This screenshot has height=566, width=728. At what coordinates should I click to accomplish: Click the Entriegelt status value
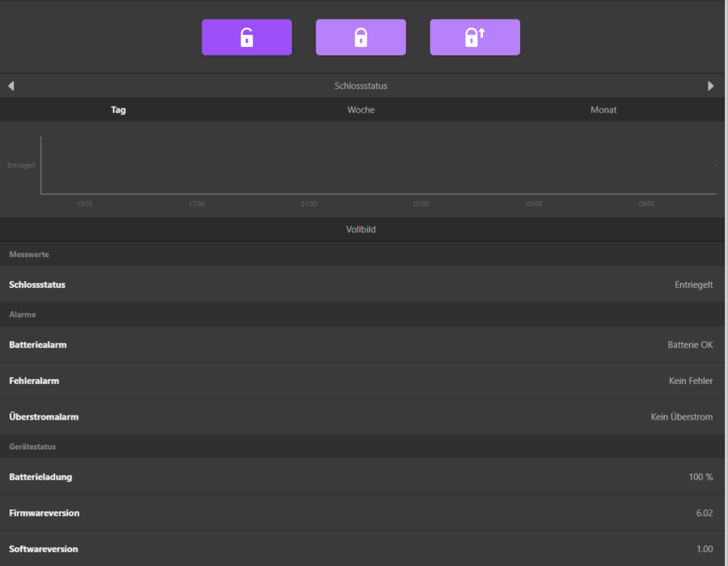tap(694, 285)
